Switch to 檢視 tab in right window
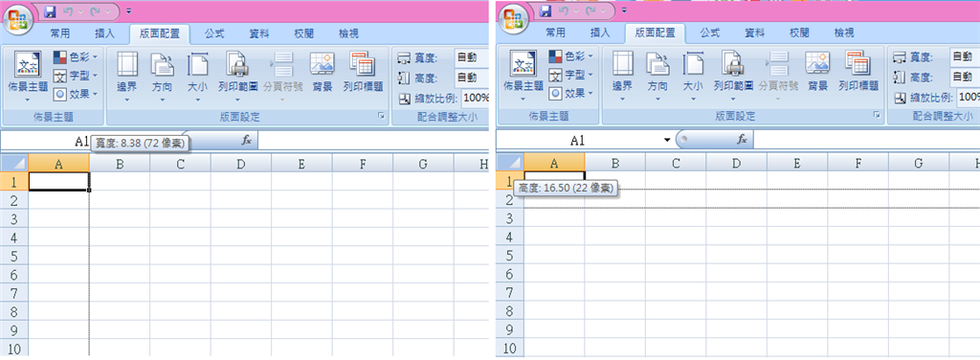 click(844, 34)
